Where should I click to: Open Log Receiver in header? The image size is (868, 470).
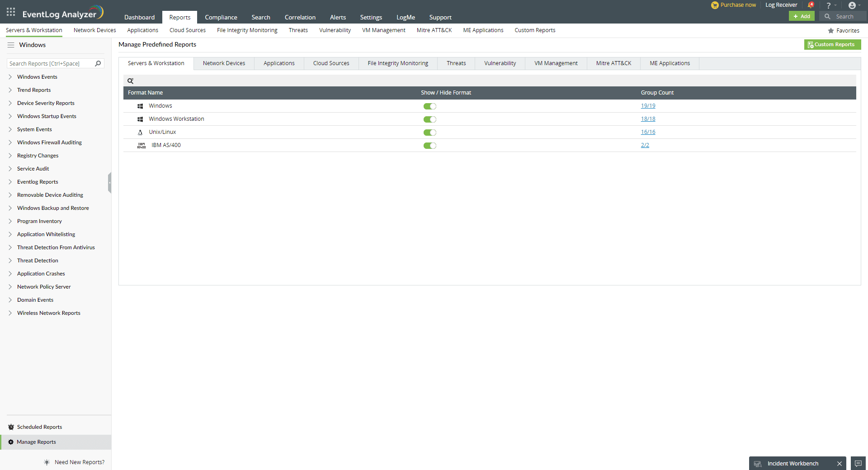781,5
